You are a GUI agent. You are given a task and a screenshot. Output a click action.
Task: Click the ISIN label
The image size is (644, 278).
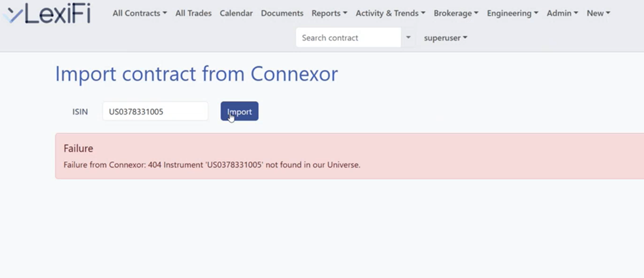[80, 112]
